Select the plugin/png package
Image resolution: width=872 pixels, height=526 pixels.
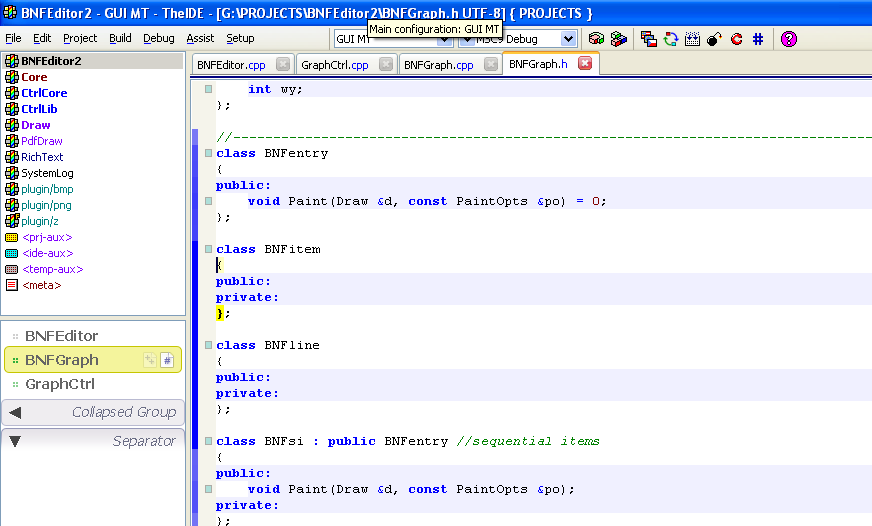(x=47, y=205)
